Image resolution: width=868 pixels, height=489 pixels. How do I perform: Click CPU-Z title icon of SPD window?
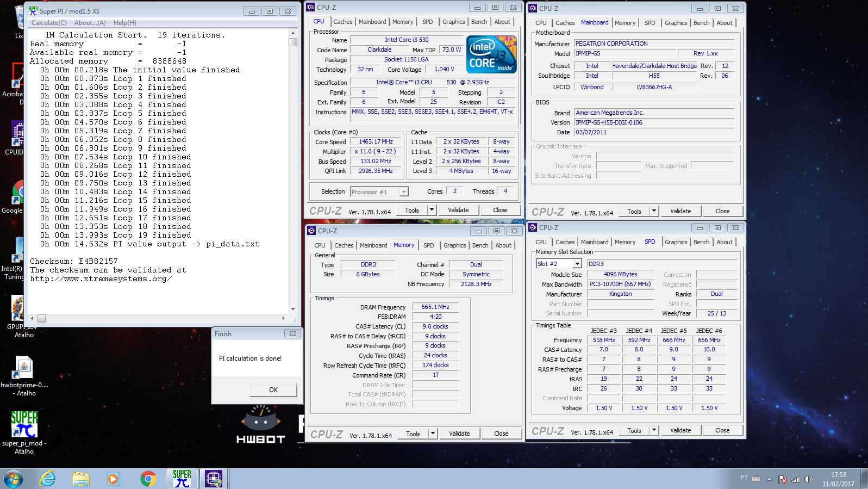533,227
